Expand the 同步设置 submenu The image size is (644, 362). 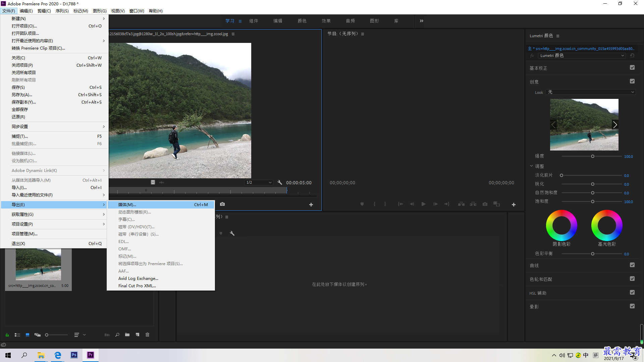click(x=54, y=127)
